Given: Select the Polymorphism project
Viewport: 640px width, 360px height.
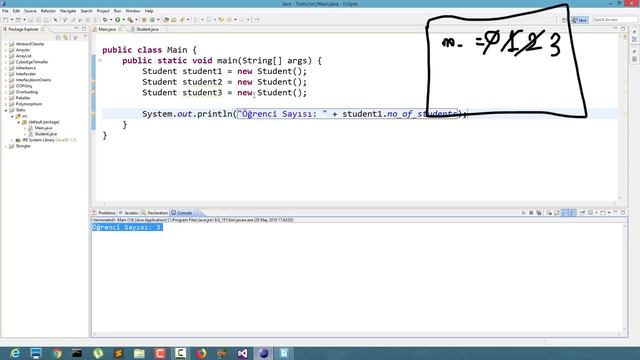Looking at the screenshot, I should (x=29, y=104).
